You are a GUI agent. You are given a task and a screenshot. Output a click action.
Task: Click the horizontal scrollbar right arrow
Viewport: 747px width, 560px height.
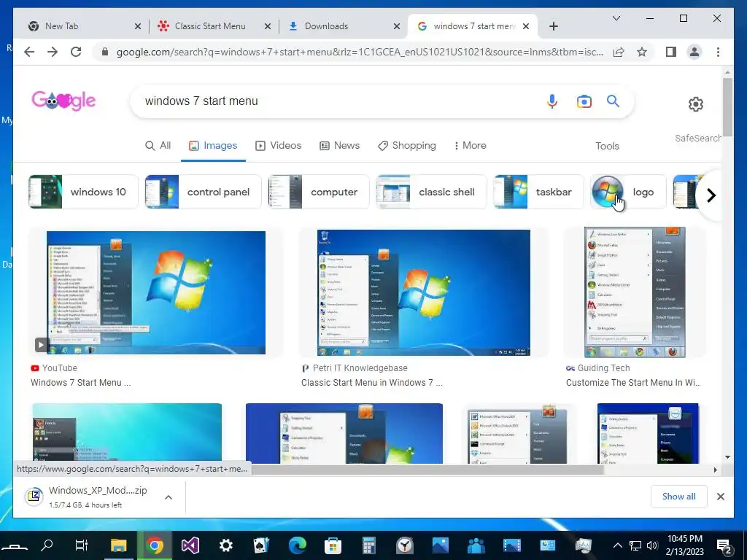coord(715,470)
